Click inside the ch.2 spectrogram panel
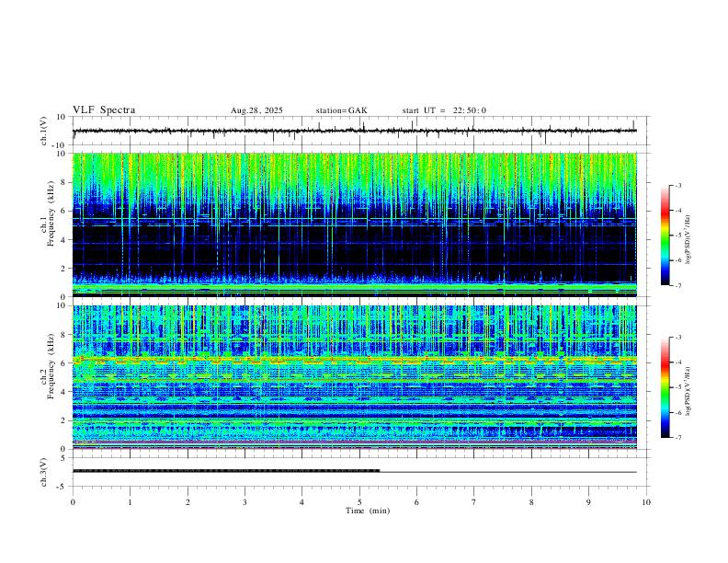 tap(355, 377)
